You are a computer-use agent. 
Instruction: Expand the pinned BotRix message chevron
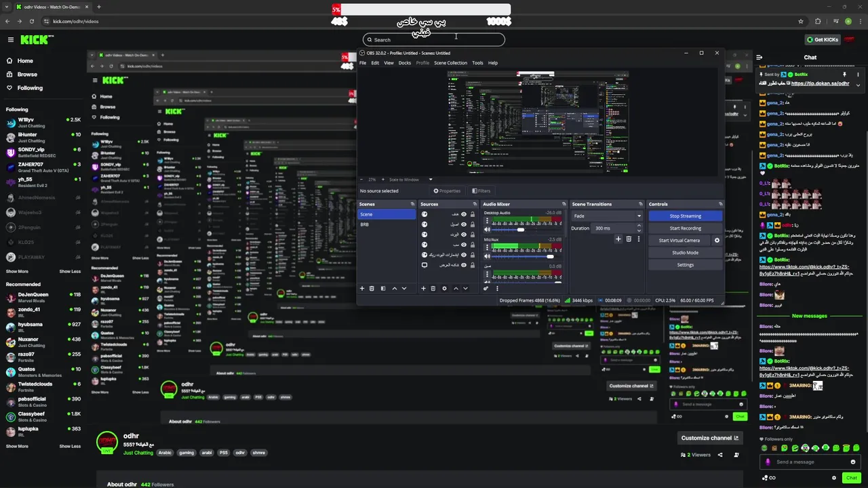coord(858,85)
